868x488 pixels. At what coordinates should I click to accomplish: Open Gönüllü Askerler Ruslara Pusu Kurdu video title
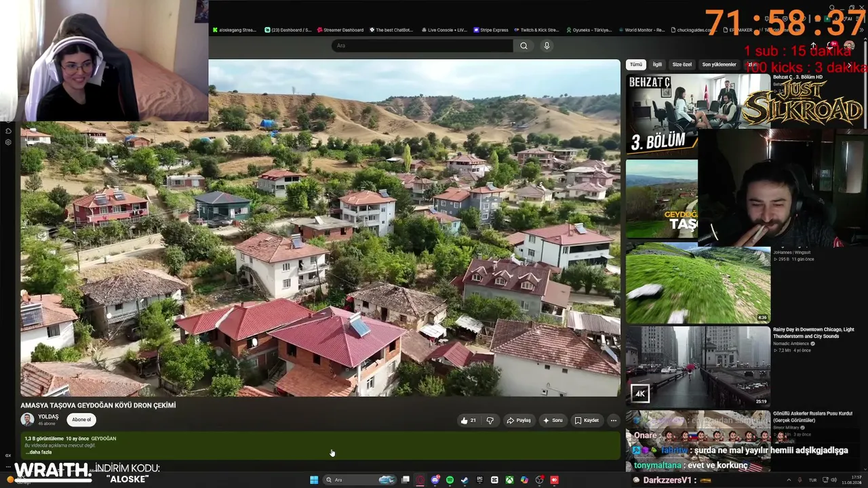click(x=812, y=417)
